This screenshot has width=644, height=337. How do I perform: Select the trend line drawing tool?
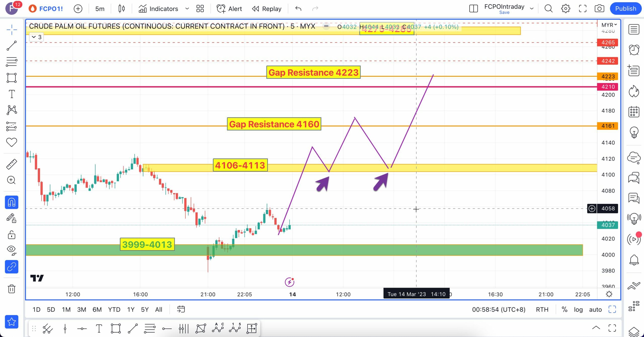pyautogui.click(x=12, y=46)
